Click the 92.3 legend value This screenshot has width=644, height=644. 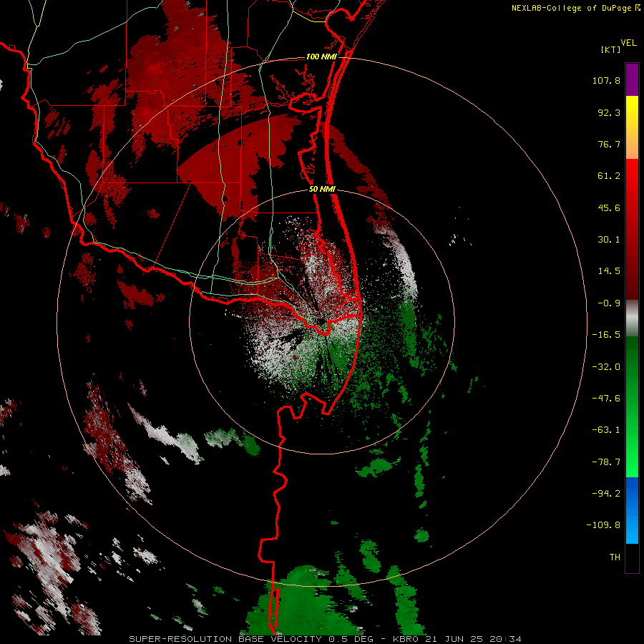609,112
